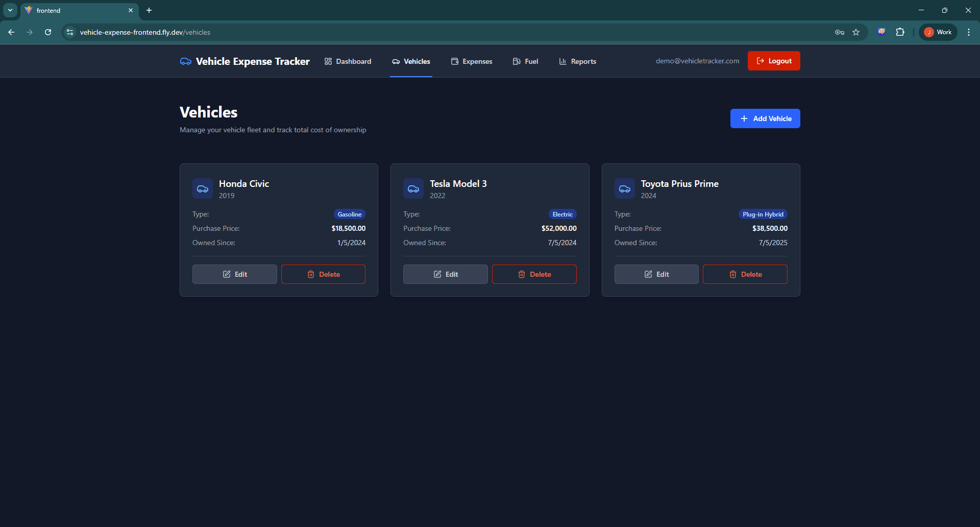Click the Expenses card icon in navigation
Viewport: 980px width, 527px height.
pos(454,61)
